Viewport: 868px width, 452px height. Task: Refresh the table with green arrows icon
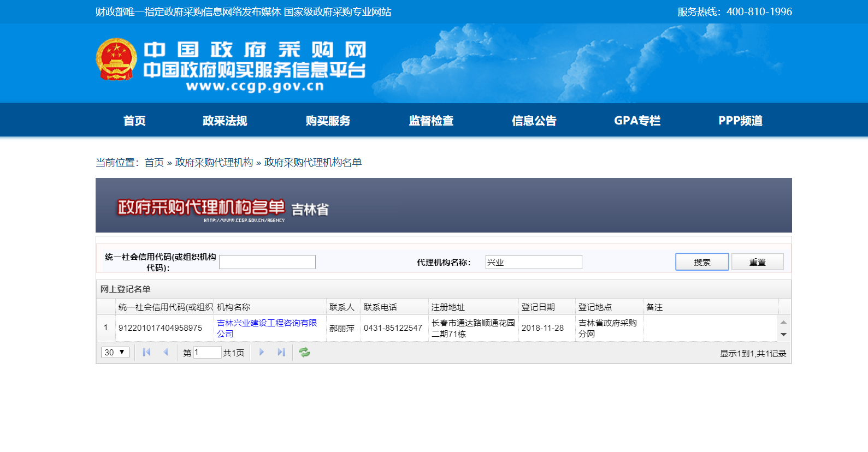coord(304,353)
